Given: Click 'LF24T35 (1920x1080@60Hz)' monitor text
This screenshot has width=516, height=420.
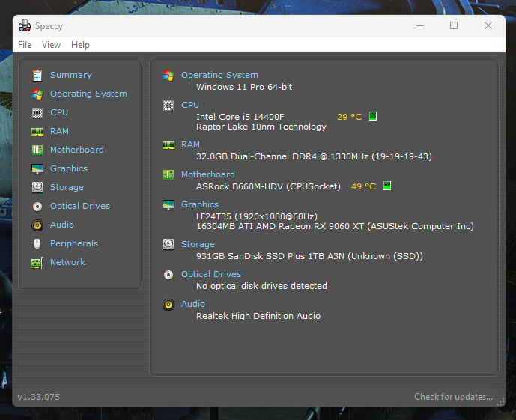Looking at the screenshot, I should pos(257,216).
